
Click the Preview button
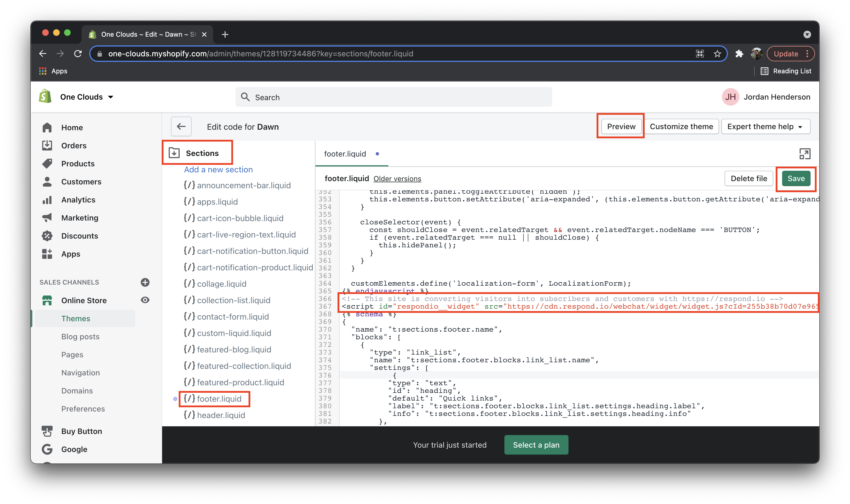click(621, 127)
